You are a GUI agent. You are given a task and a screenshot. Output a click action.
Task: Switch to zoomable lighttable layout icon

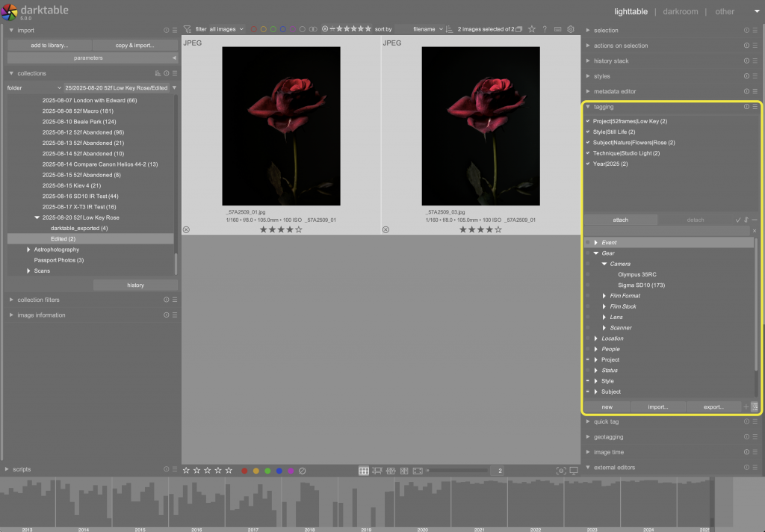[x=377, y=471]
